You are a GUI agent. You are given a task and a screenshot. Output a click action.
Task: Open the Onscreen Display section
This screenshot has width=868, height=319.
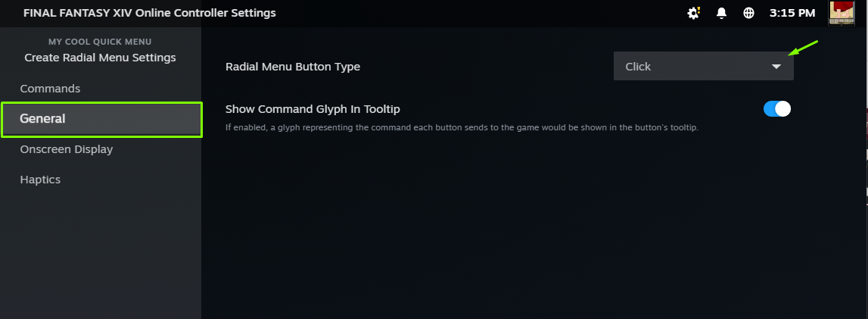(x=67, y=149)
